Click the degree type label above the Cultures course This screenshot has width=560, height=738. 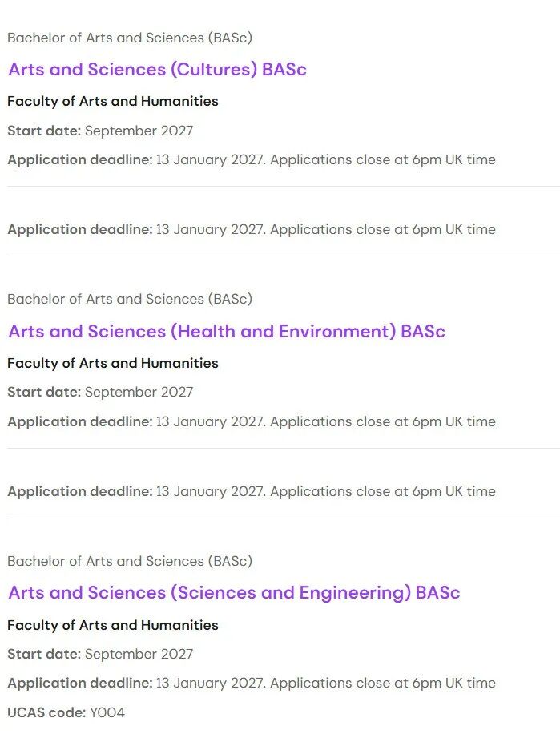[x=130, y=38]
